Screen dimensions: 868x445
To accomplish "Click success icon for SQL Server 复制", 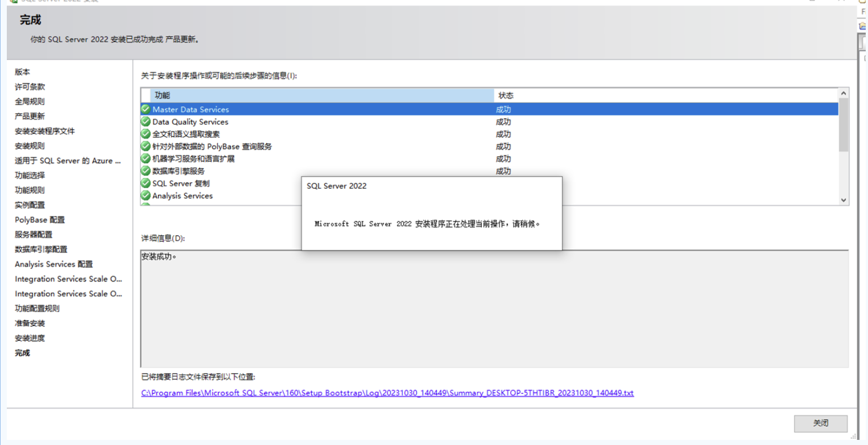I will (146, 184).
